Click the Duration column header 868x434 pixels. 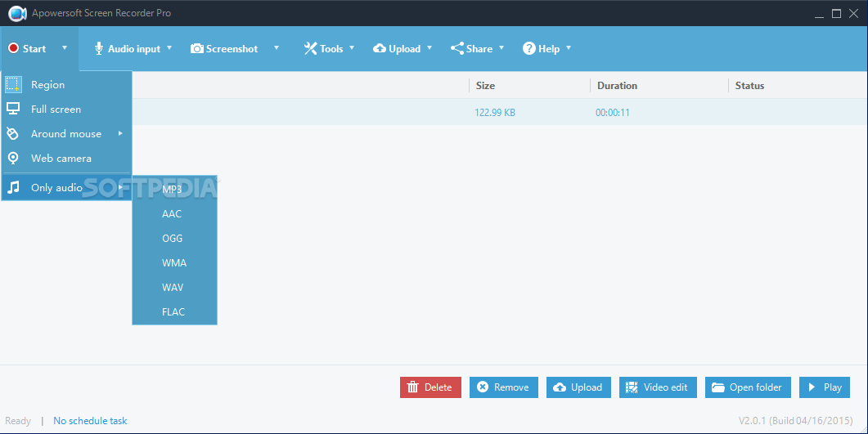tap(617, 86)
